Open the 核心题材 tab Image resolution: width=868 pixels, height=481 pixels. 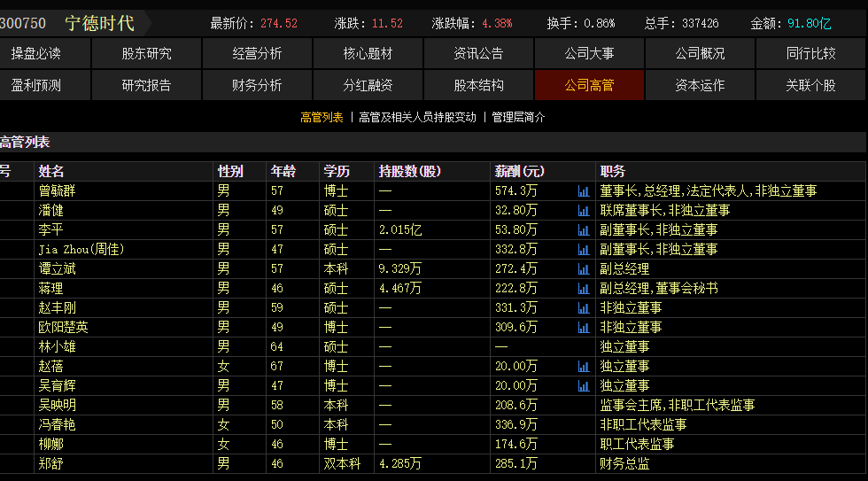pyautogui.click(x=368, y=53)
